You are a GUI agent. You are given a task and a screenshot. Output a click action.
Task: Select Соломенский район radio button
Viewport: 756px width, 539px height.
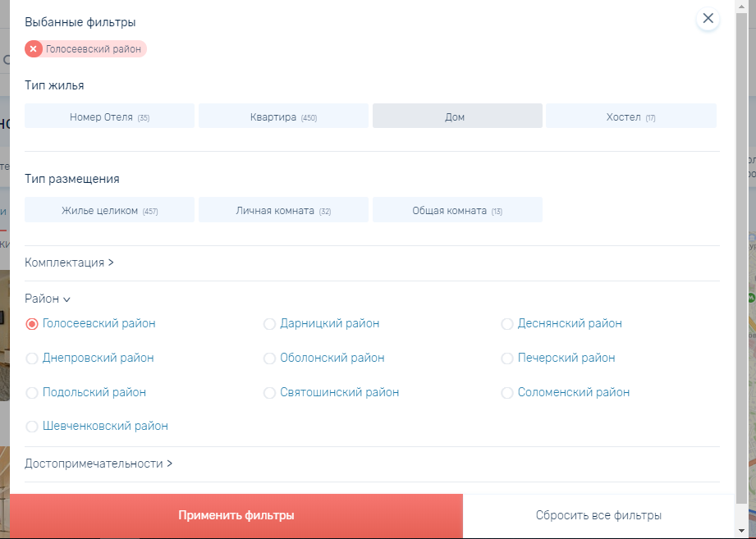click(x=507, y=393)
